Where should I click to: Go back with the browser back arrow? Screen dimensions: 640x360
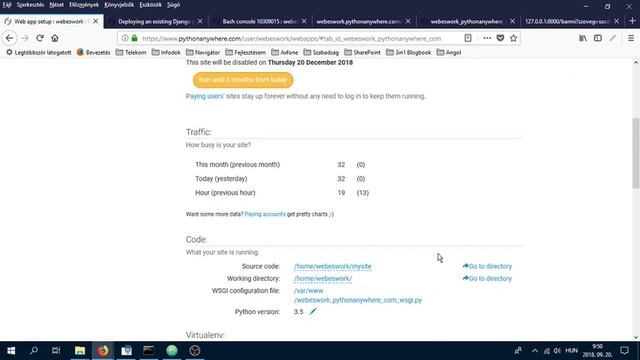pyautogui.click(x=9, y=38)
